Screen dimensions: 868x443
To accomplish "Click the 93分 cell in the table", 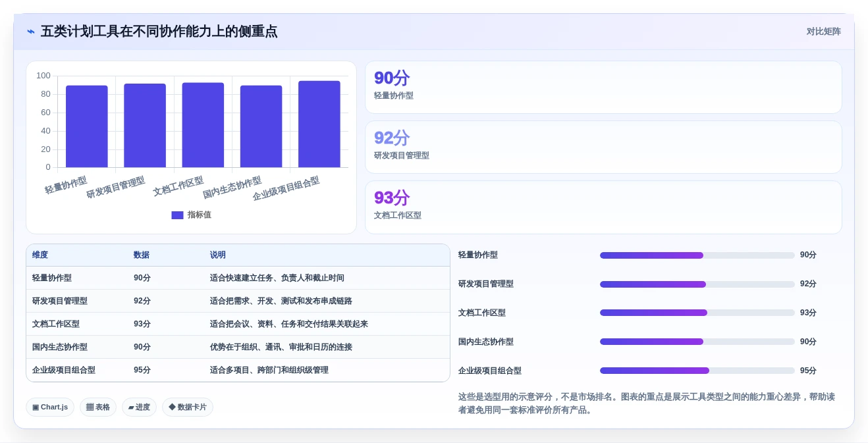I will (142, 324).
